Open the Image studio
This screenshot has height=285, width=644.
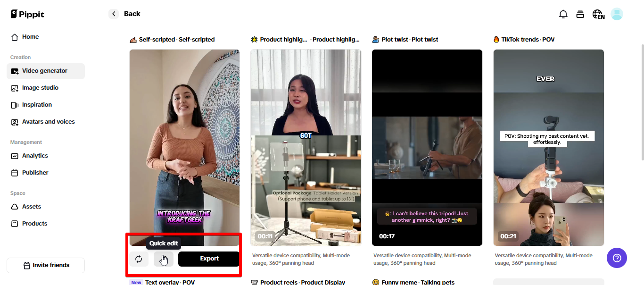point(40,88)
